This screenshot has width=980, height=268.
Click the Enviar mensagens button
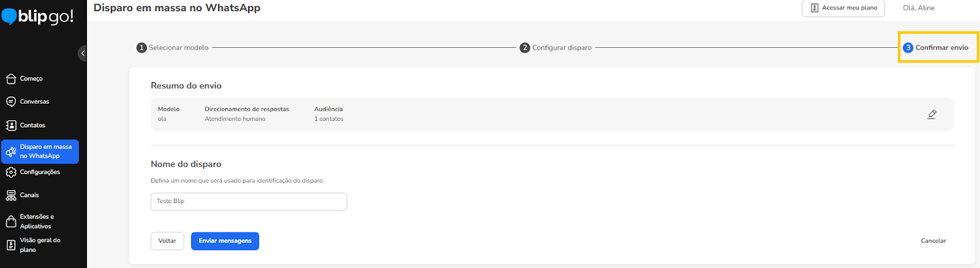click(225, 241)
